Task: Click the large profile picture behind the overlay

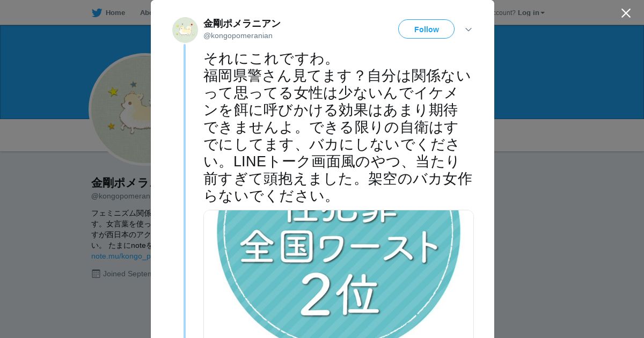Action: point(120,109)
